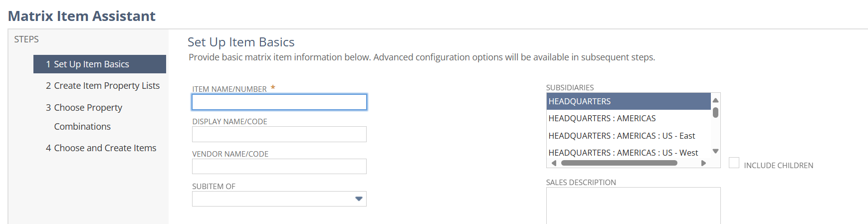Open Subitem Of dropdown arrow
868x224 pixels.
[358, 199]
